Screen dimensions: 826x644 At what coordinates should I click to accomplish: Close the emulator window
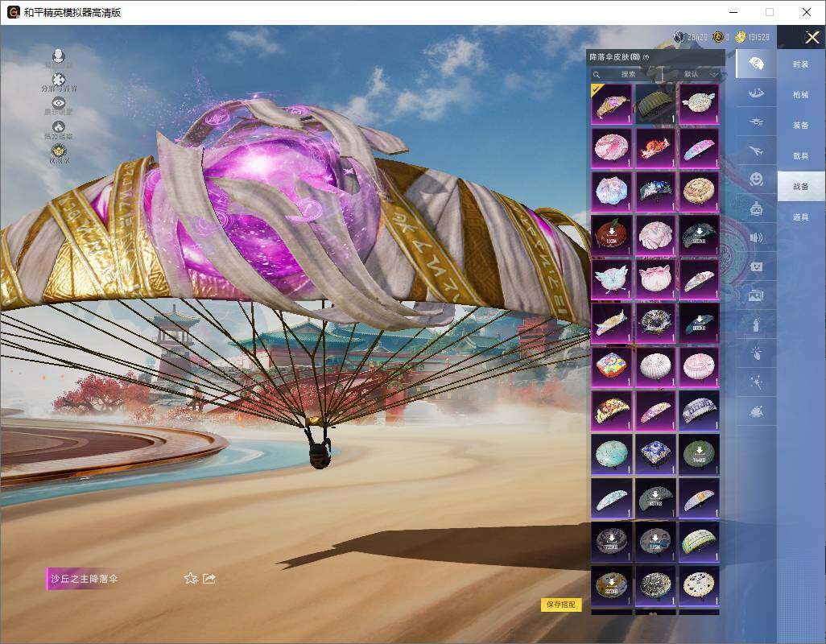pyautogui.click(x=807, y=12)
